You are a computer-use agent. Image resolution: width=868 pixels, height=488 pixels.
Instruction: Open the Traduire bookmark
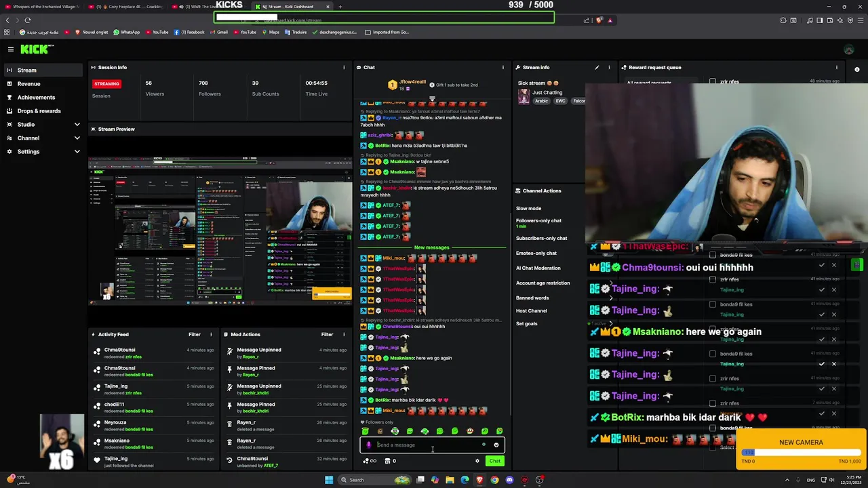pyautogui.click(x=296, y=32)
